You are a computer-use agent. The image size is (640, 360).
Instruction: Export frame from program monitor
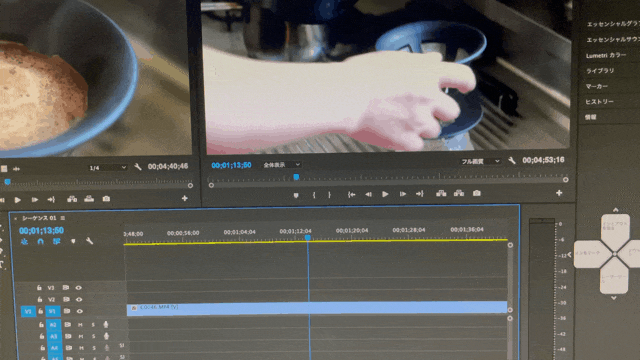point(476,193)
